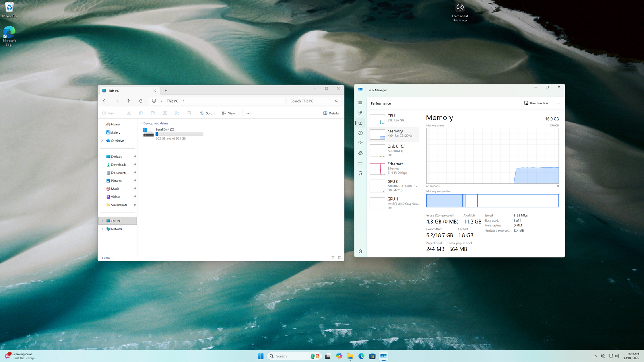This screenshot has height=362, width=644.
Task: Open Startup apps icon in Task Manager
Action: 360,143
